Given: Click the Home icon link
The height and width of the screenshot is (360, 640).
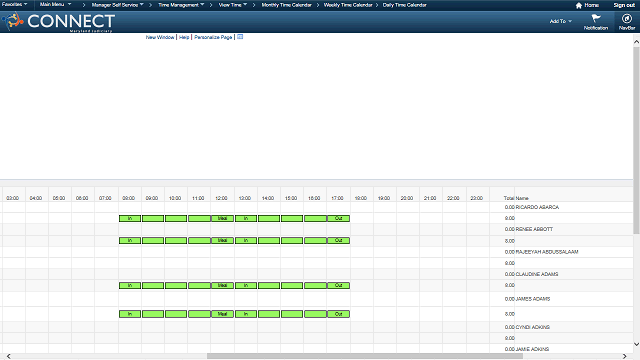Looking at the screenshot, I should [x=587, y=5].
